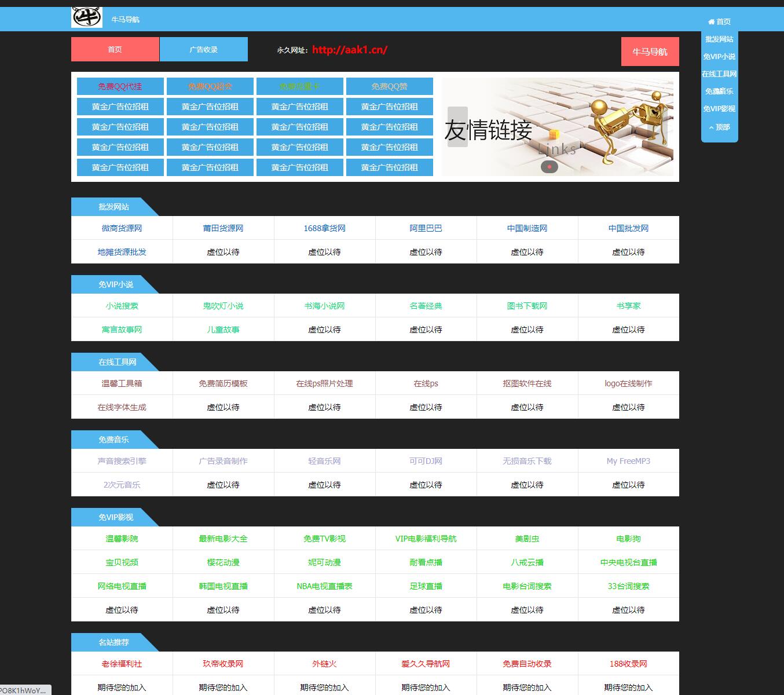This screenshot has width=784, height=695.
Task: Open the 最新电影大全 link
Action: tap(223, 539)
